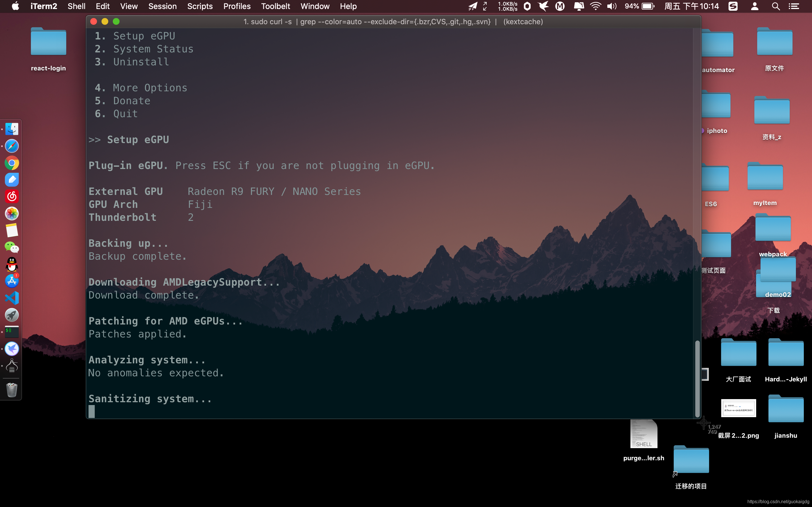Open Spotlight search magnifier icon
Screen dimensions: 812x507
point(775,6)
